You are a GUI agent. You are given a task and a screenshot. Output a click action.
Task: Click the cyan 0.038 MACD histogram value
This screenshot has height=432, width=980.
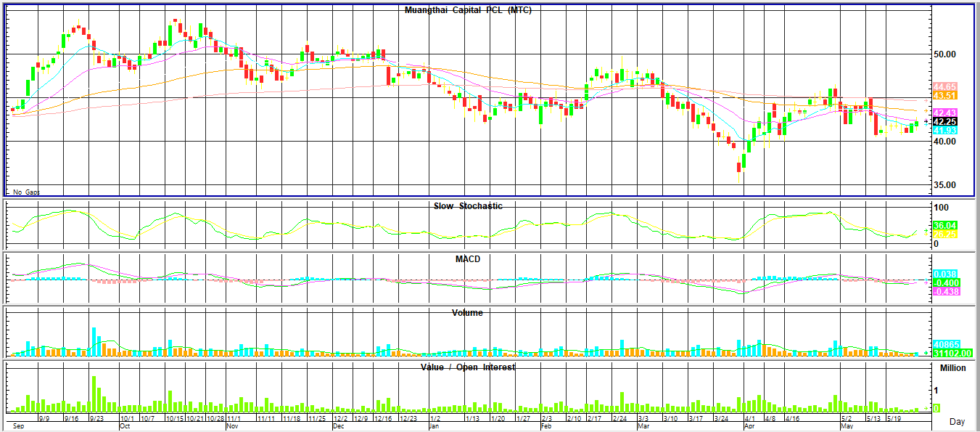pos(945,274)
